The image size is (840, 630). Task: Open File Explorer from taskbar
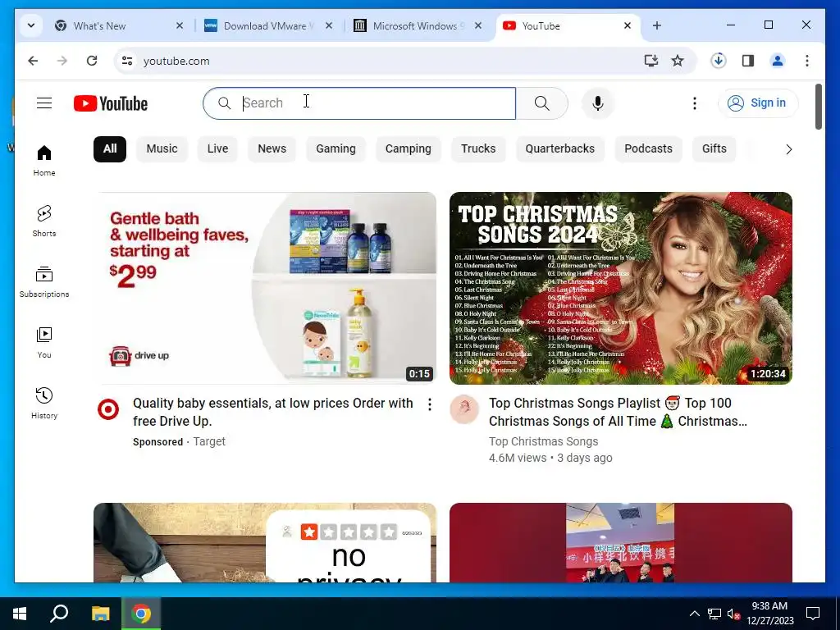click(x=100, y=614)
